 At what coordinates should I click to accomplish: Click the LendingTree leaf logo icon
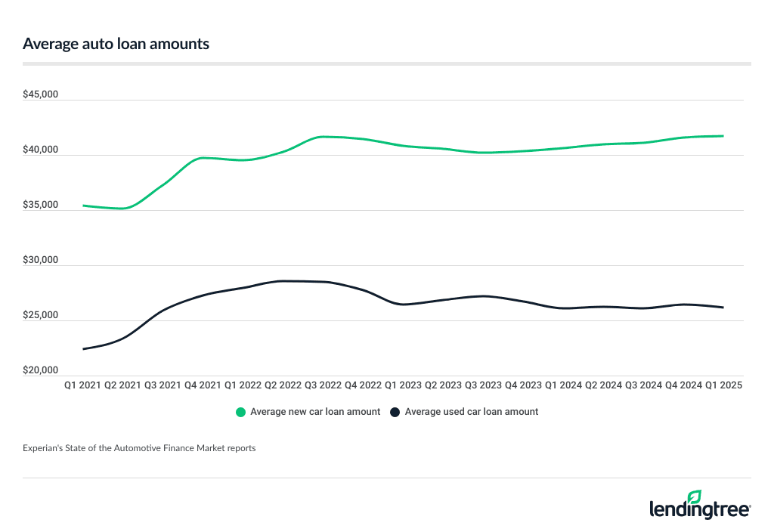(x=694, y=497)
